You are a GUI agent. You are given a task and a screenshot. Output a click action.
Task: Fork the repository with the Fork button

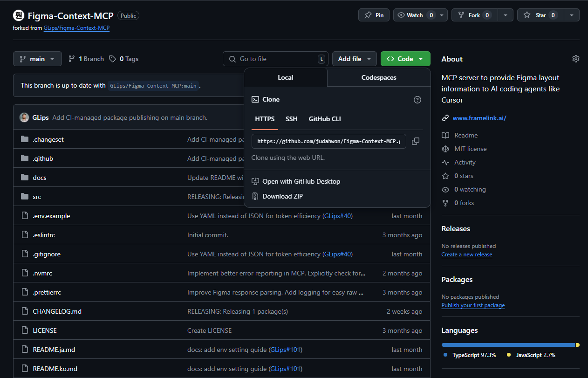pos(475,15)
